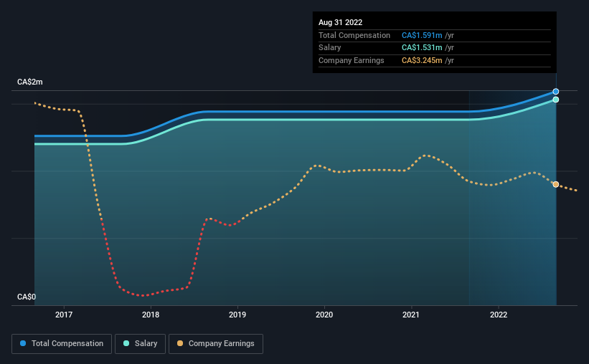589x364 pixels.
Task: Click the 2018 x-axis label
Action: (151, 315)
